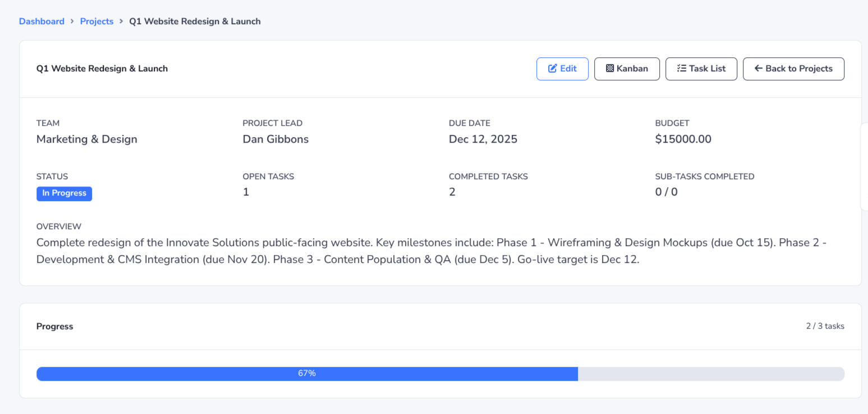Image resolution: width=868 pixels, height=414 pixels.
Task: Click the Marketing & Design team name
Action: [86, 139]
